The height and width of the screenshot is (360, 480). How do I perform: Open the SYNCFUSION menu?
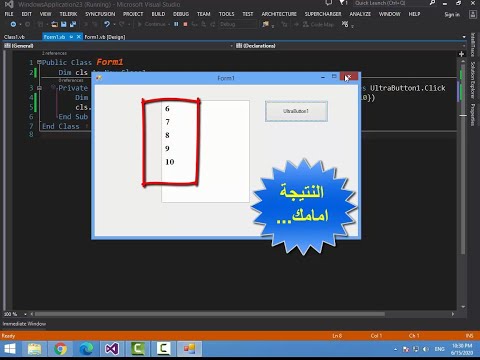100,14
